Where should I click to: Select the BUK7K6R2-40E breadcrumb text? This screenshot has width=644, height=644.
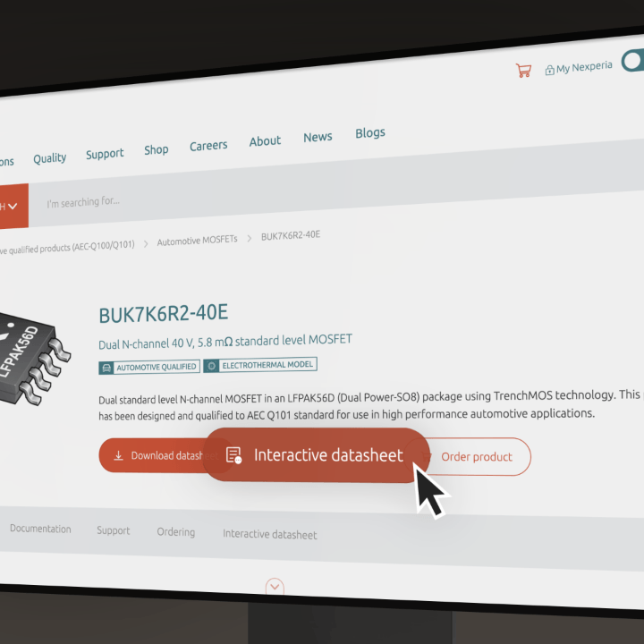click(291, 235)
